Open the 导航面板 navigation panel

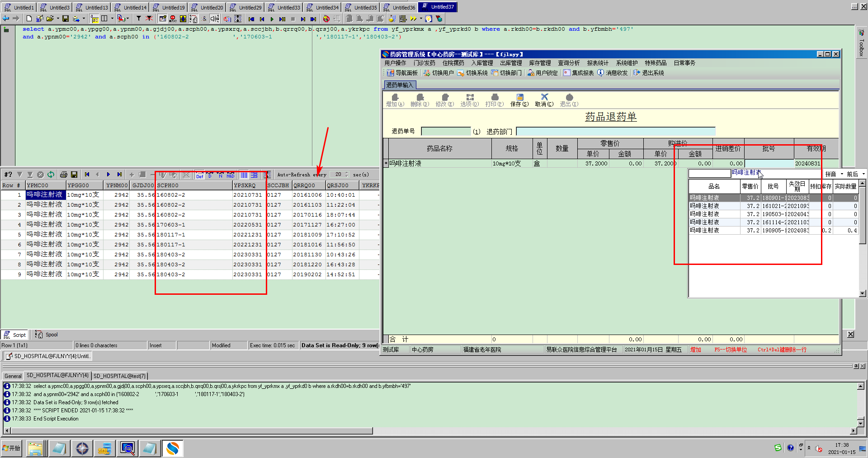pyautogui.click(x=402, y=73)
